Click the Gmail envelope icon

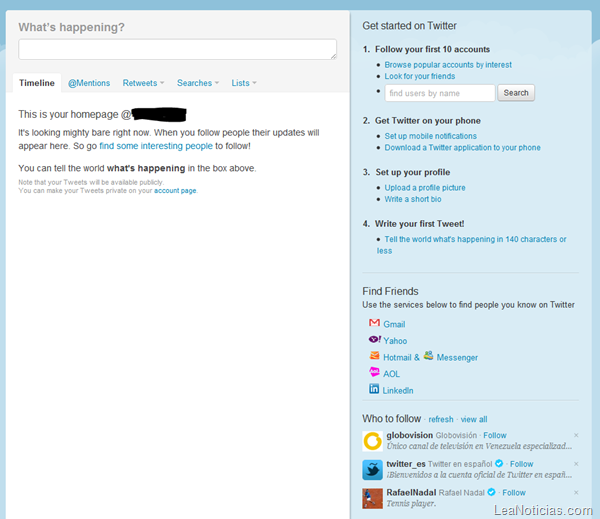374,323
